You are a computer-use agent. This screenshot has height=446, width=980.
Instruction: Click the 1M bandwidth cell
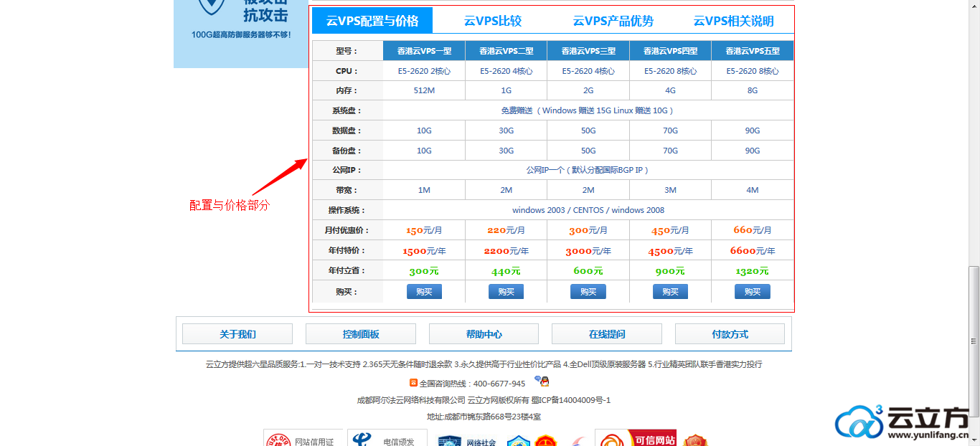(x=424, y=190)
